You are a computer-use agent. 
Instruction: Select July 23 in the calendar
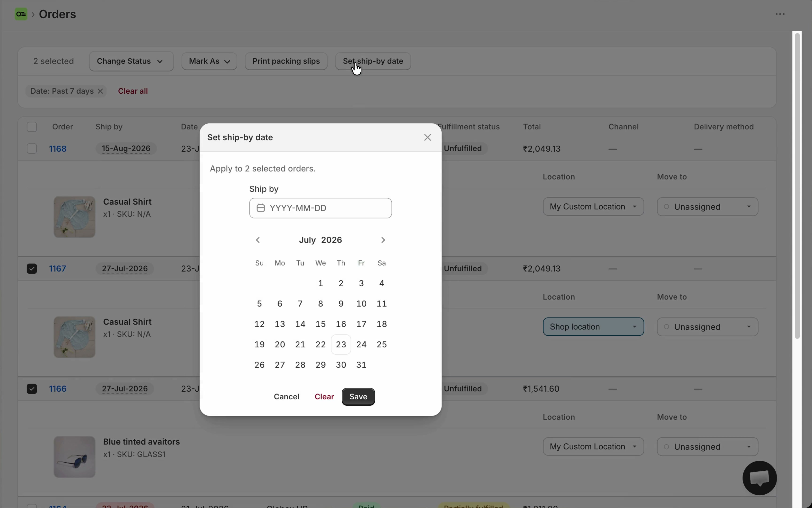click(x=341, y=344)
